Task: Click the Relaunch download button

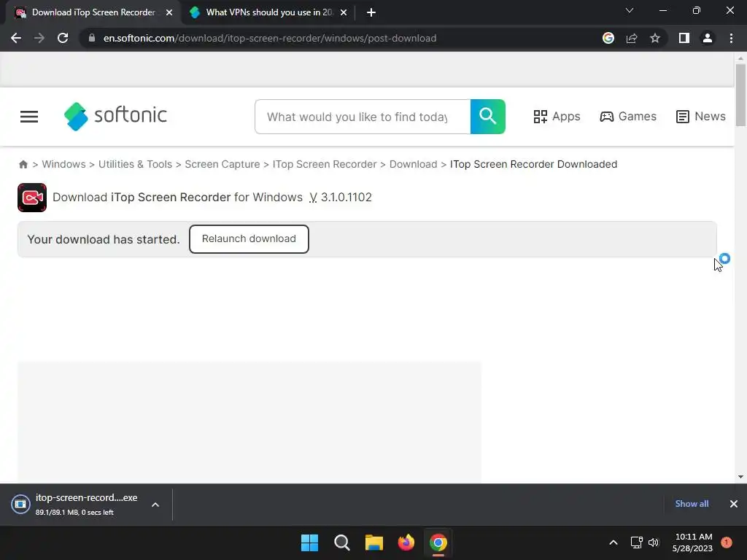Action: pos(249,239)
